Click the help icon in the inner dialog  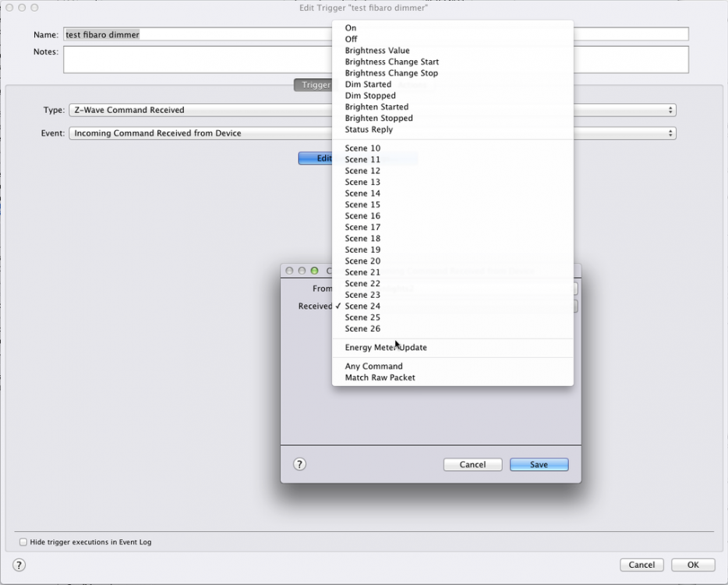(299, 464)
